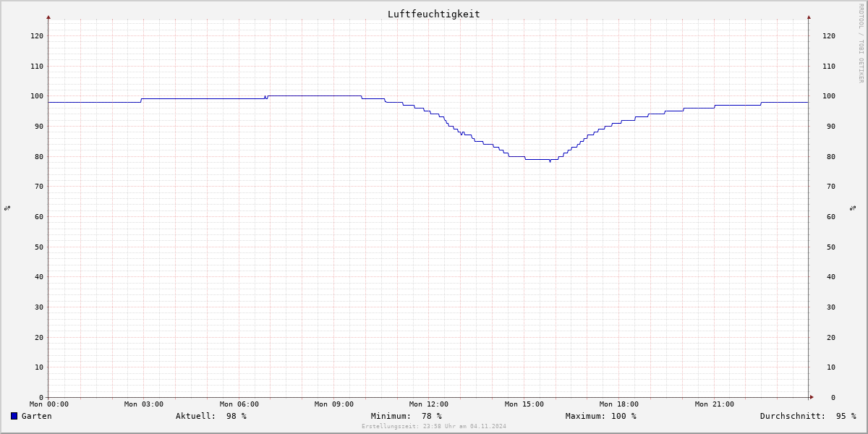Screen dimensions: 868x434
Task: Click the Luftfeuchtigkeit chart title
Action: click(x=434, y=14)
